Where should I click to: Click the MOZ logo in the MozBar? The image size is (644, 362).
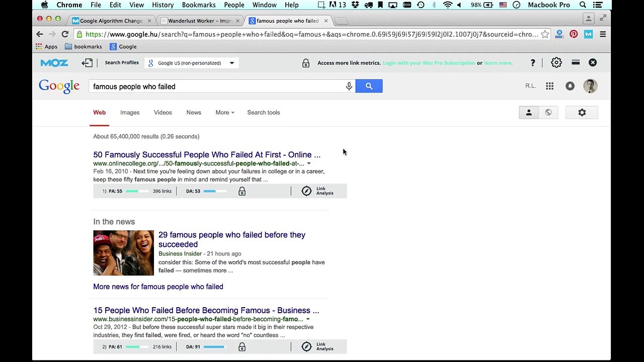(54, 63)
